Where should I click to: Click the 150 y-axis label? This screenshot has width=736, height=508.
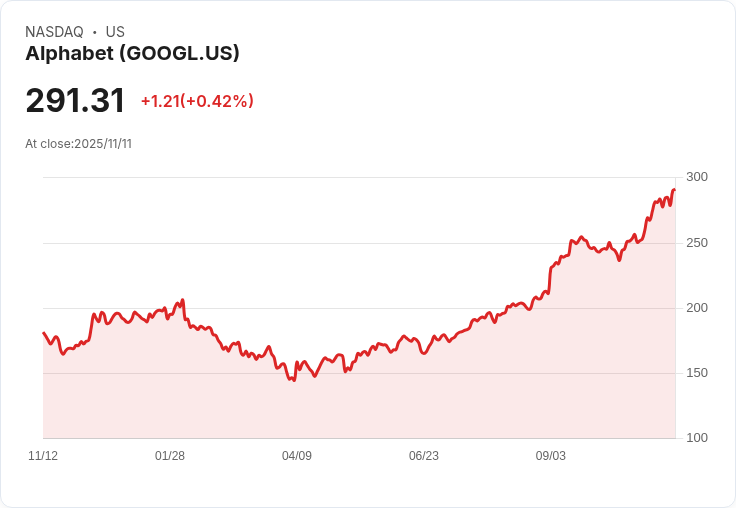coord(696,373)
